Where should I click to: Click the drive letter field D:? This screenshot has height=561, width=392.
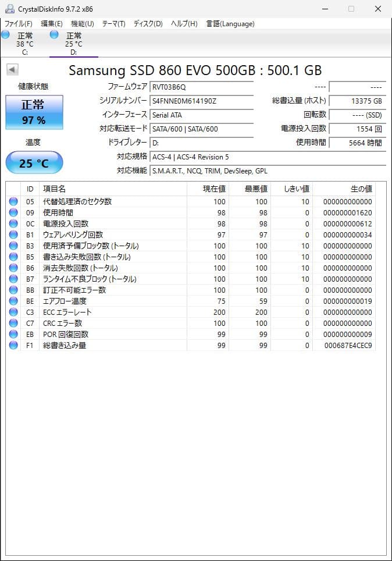(x=201, y=143)
